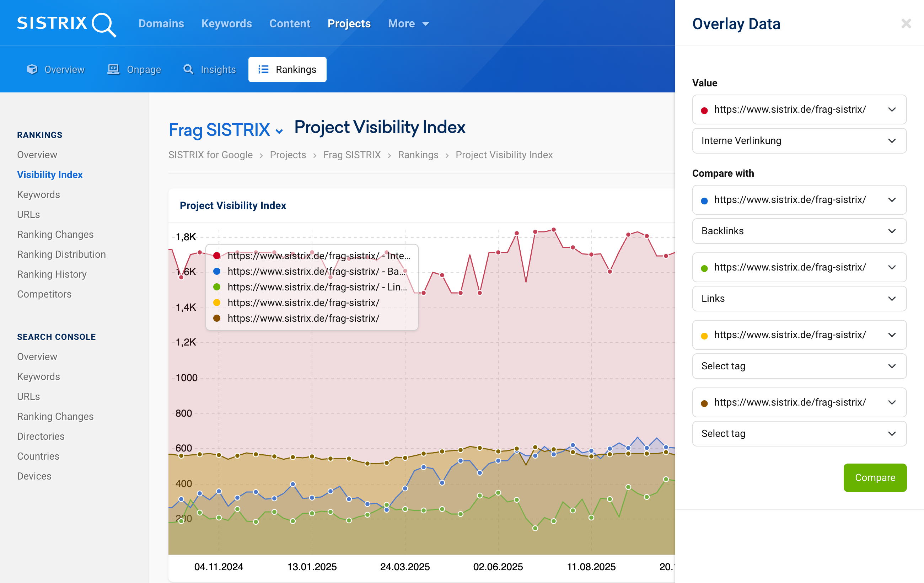Screen dimensions: 924x583
Task: Click the Rankings list icon
Action: (x=263, y=69)
